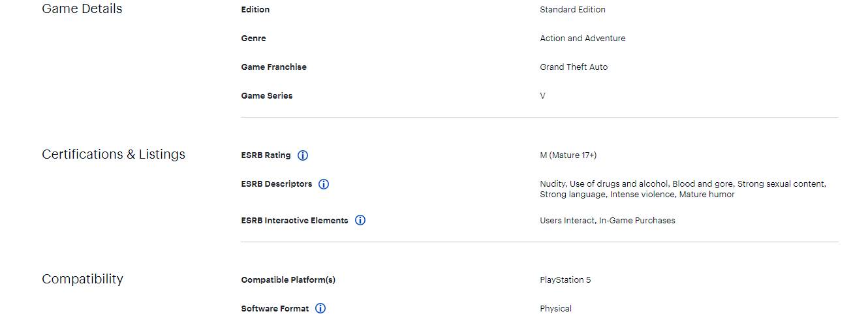The width and height of the screenshot is (868, 318).
Task: Click the Standard Edition value
Action: click(572, 10)
